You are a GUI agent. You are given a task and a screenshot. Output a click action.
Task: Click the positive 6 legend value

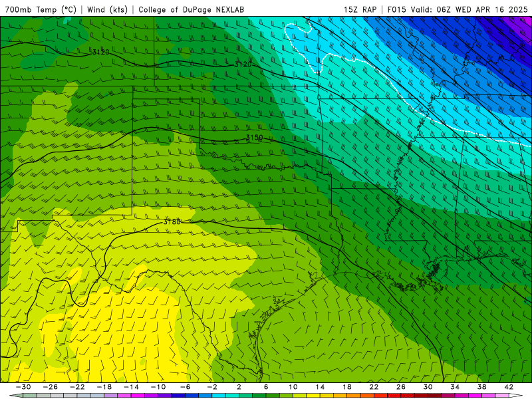pyautogui.click(x=266, y=387)
